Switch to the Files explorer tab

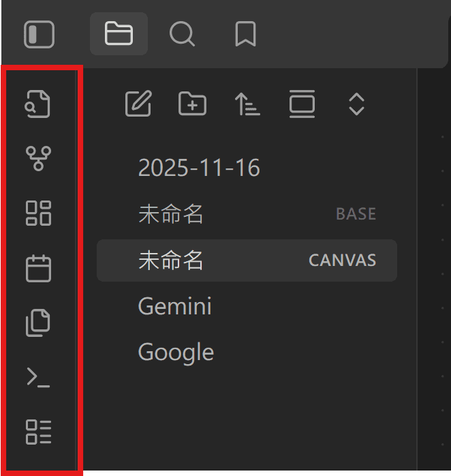(119, 33)
